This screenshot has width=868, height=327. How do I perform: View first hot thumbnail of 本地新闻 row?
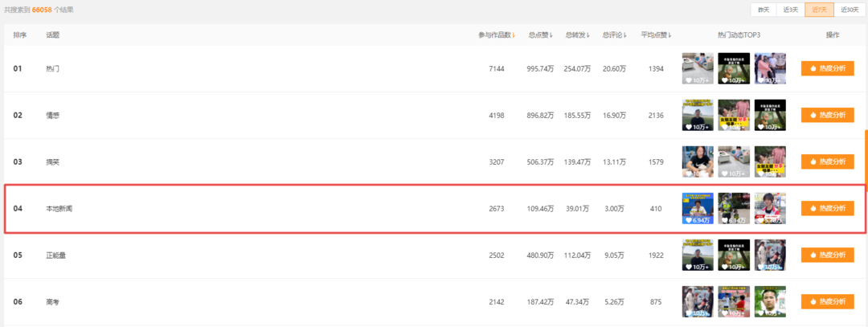[698, 209]
